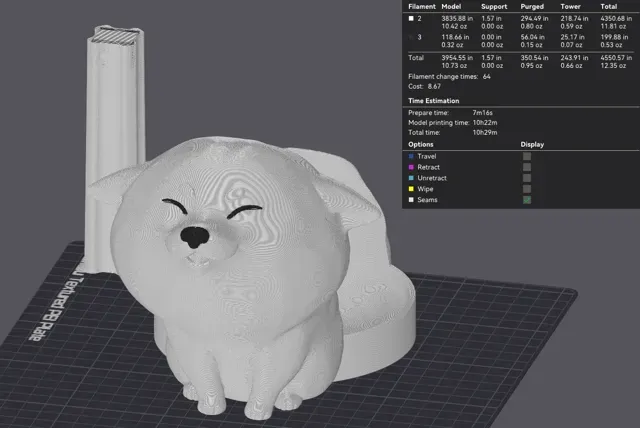This screenshot has width=640, height=428.
Task: Click the Tower column header
Action: (570, 7)
